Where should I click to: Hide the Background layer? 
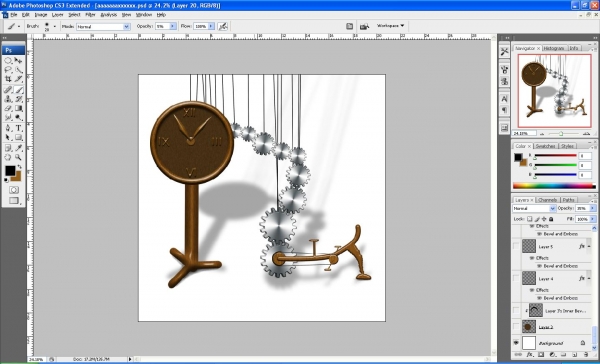point(516,343)
